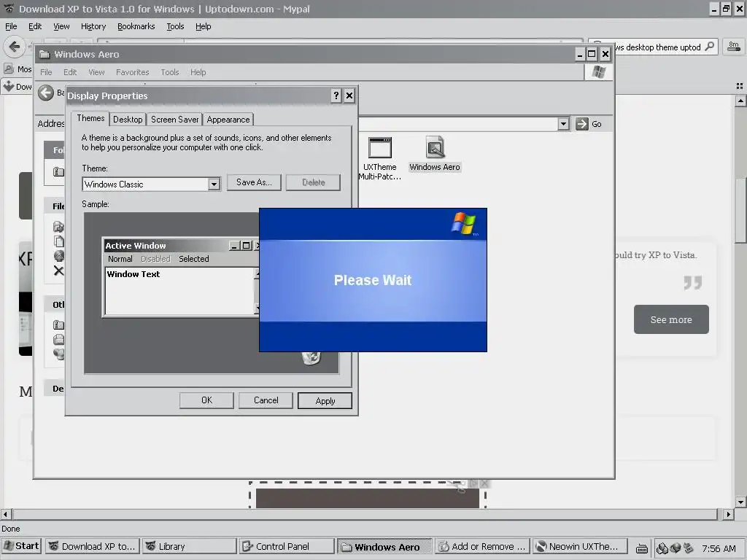Open the browser View menu
The width and height of the screenshot is (747, 560).
tap(61, 27)
